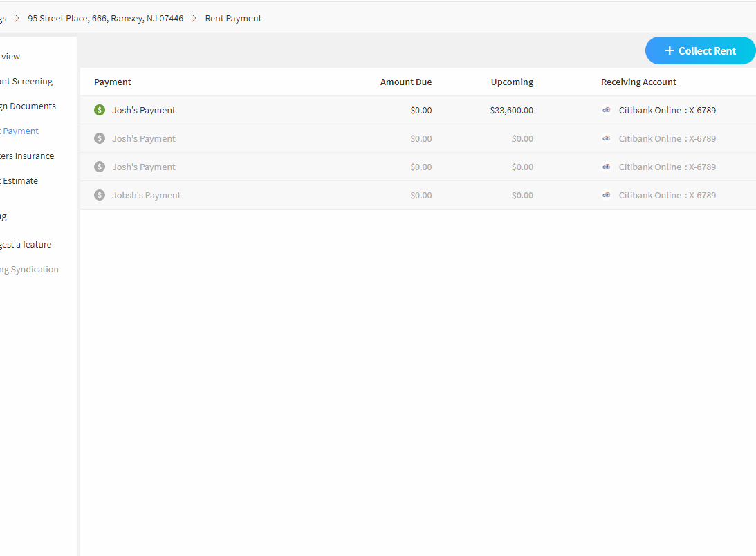
Task: Open Suggest a feature in sidebar
Action: (x=26, y=245)
